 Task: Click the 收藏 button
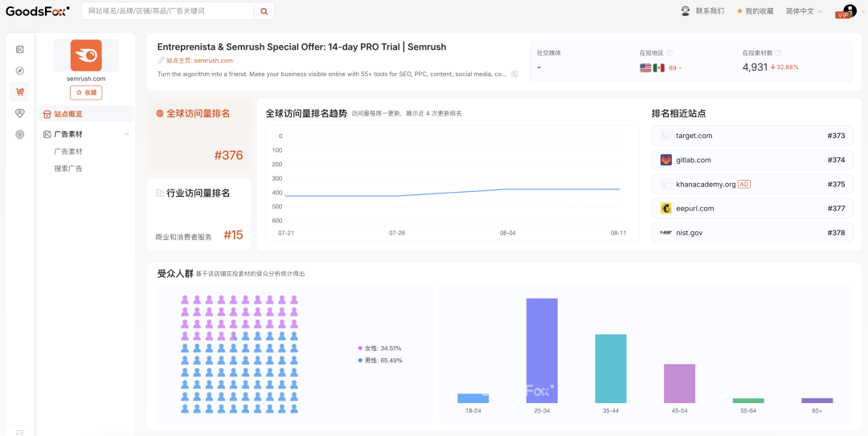86,92
